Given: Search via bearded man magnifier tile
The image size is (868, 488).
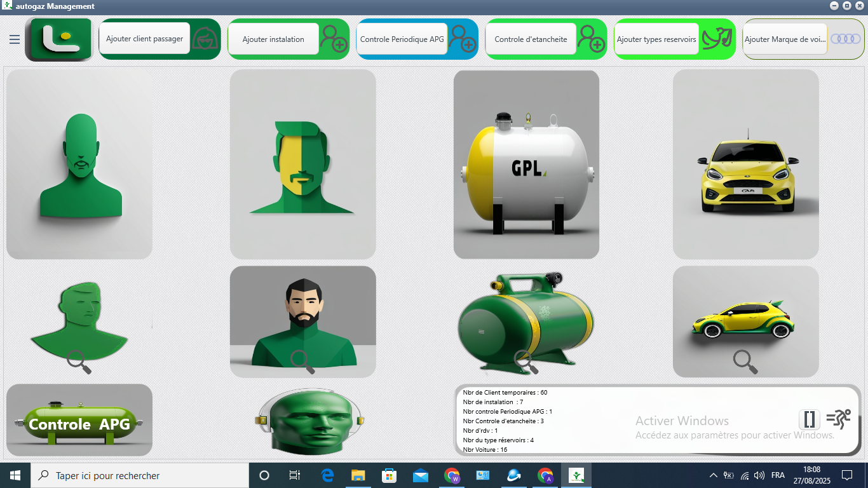Looking at the screenshot, I should (302, 361).
